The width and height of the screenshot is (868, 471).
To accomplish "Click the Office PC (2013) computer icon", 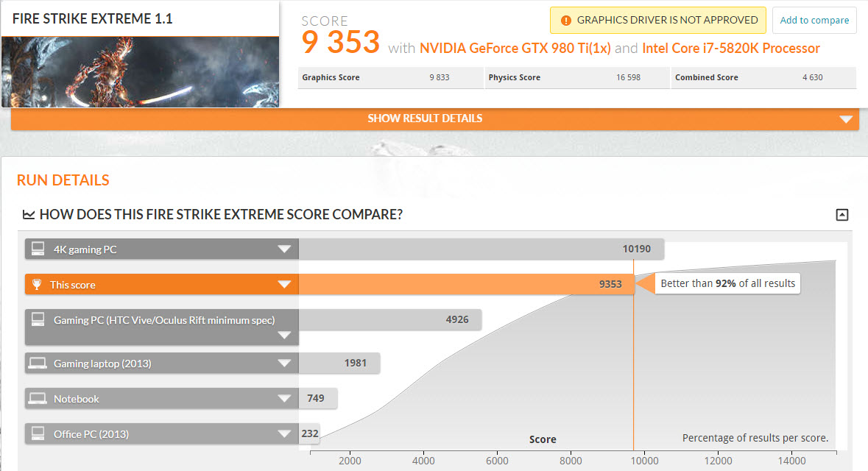I will pos(37,434).
